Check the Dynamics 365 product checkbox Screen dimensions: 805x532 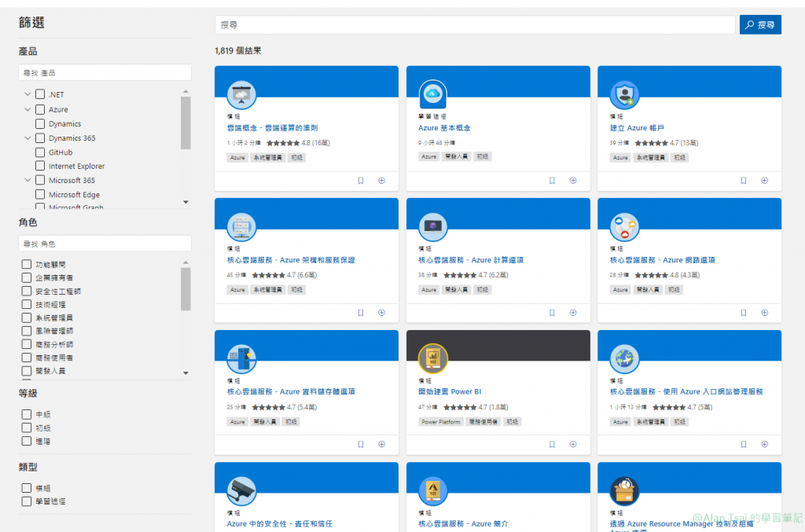click(x=40, y=138)
